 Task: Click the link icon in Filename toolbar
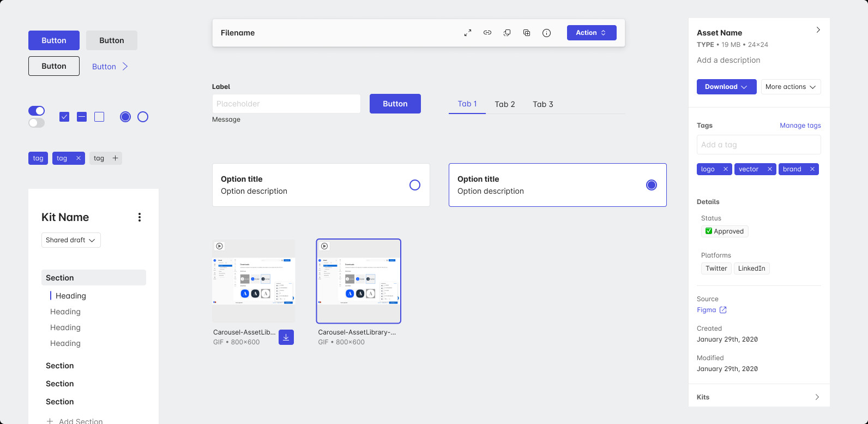click(487, 33)
